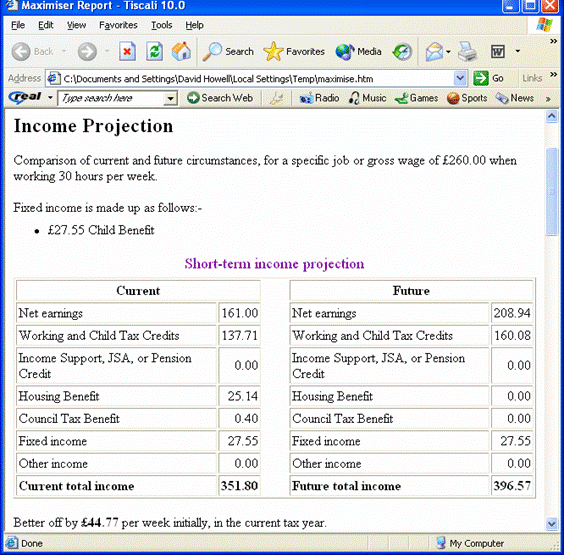The image size is (565, 556).
Task: Click the Current table header
Action: coord(138,291)
